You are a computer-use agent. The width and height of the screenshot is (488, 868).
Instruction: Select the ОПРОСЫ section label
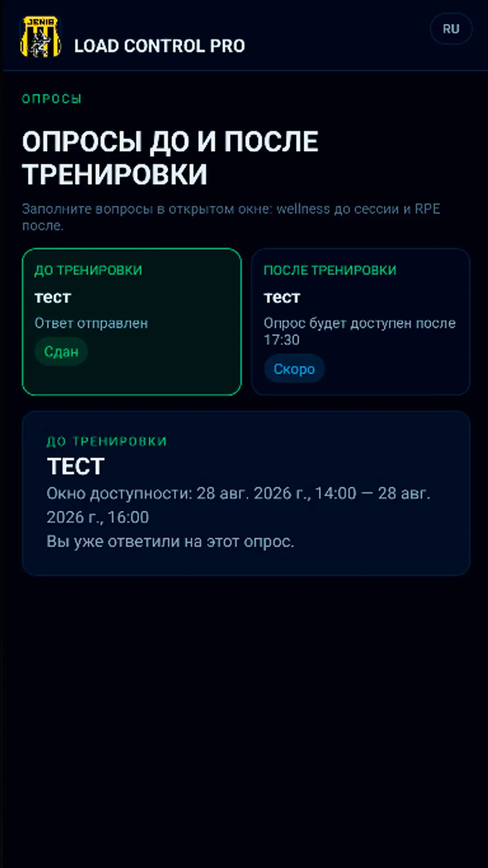pyautogui.click(x=52, y=99)
